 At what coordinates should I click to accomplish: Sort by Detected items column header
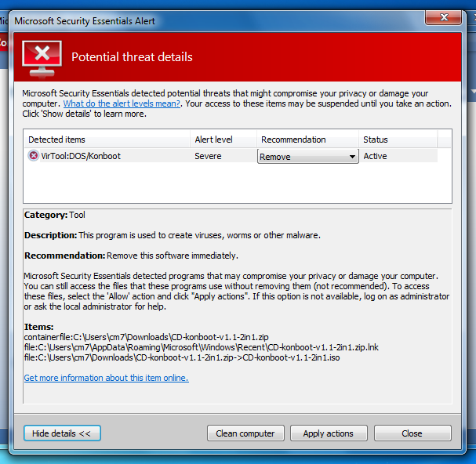107,140
